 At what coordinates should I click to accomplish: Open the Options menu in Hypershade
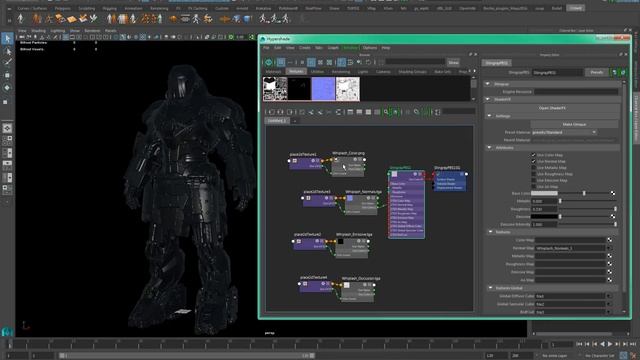click(370, 48)
